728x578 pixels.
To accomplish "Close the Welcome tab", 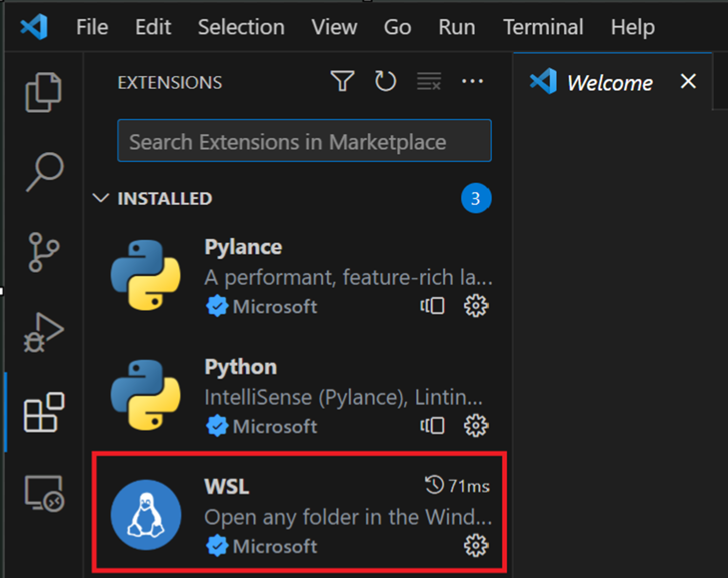I will click(688, 81).
